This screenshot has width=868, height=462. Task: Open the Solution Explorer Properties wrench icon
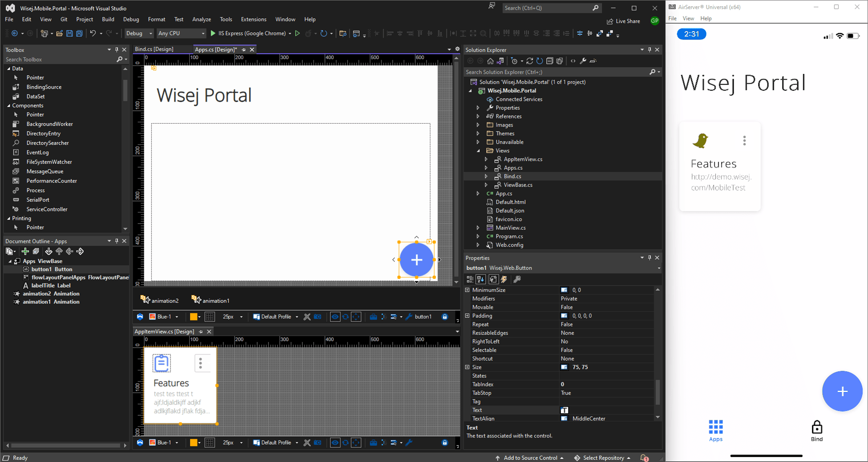583,61
